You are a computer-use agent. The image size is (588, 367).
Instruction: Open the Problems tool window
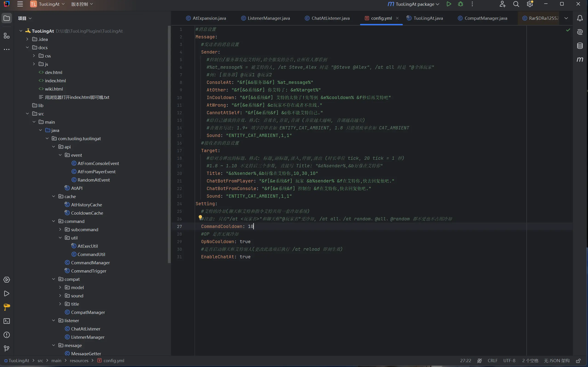[7, 335]
